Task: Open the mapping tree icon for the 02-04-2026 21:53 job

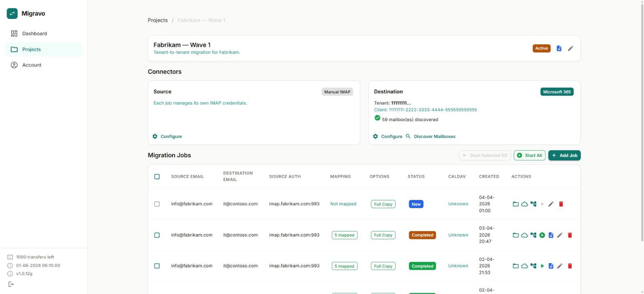Action: (534, 266)
